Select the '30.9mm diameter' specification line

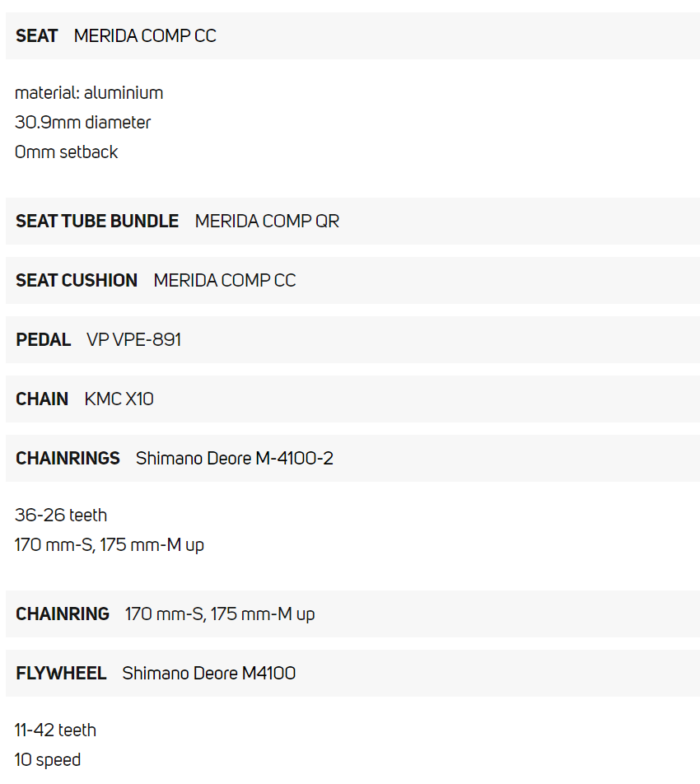pyautogui.click(x=82, y=123)
